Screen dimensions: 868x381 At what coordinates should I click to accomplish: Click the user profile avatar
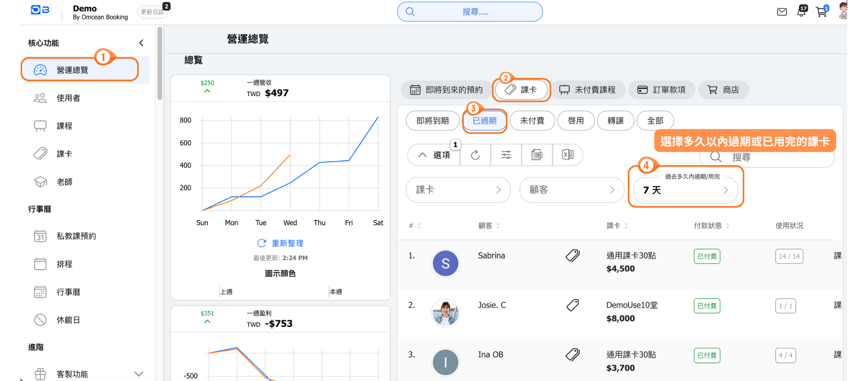pyautogui.click(x=843, y=11)
